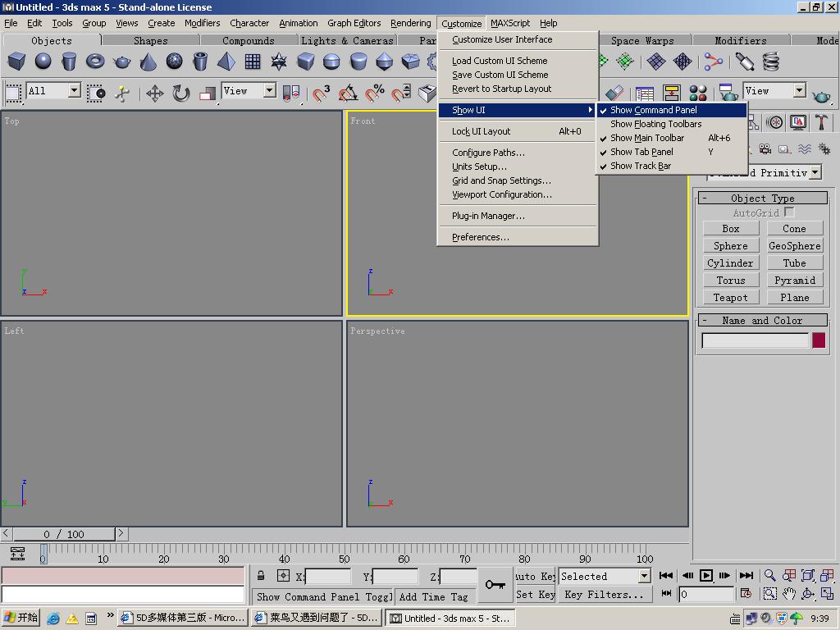The height and width of the screenshot is (630, 840).
Task: Toggle Auto Key mode
Action: tap(535, 577)
